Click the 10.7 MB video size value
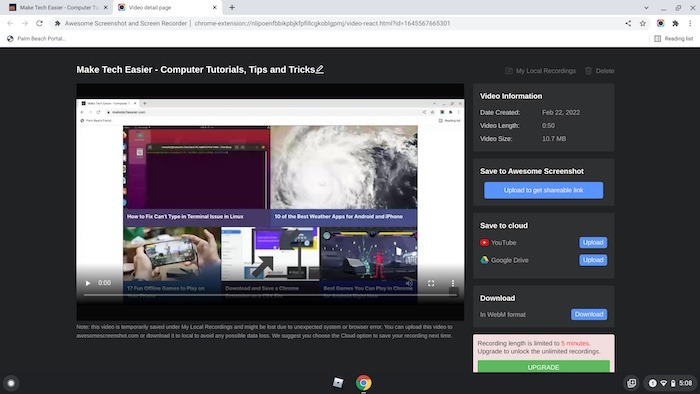Image resolution: width=700 pixels, height=394 pixels. pyautogui.click(x=554, y=139)
